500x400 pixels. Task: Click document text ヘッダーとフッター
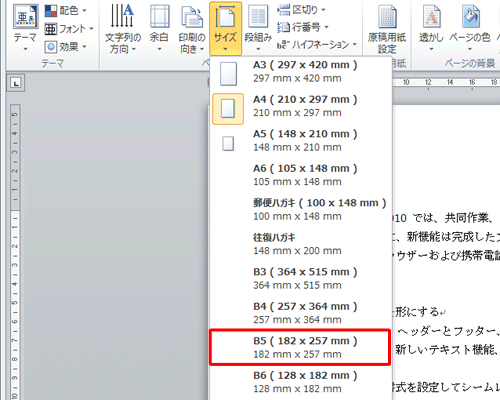[x=446, y=331]
